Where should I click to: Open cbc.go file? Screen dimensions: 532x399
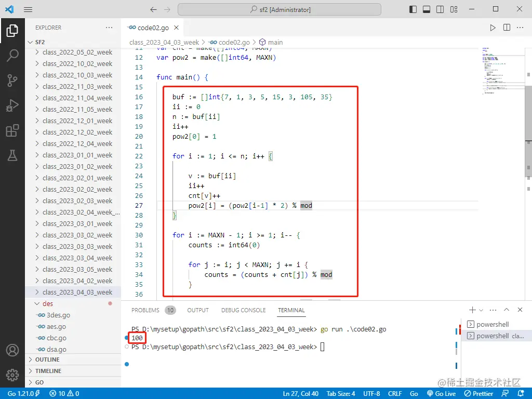point(73,338)
